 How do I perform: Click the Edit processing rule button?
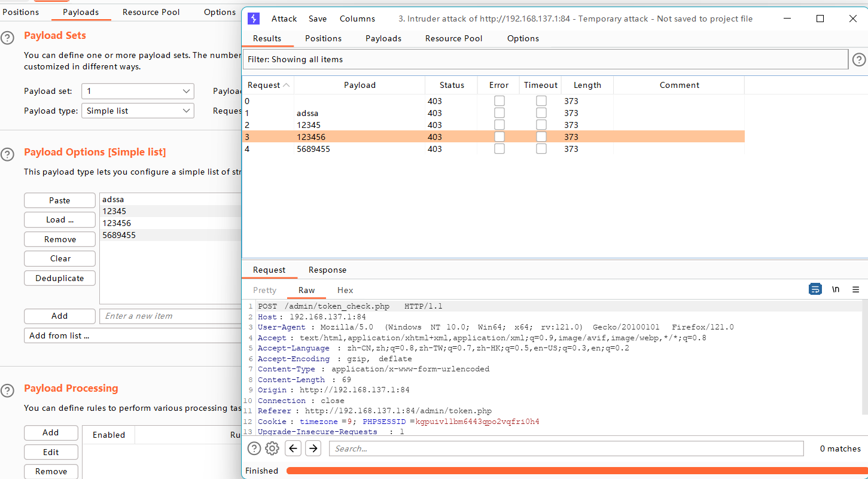(51, 452)
